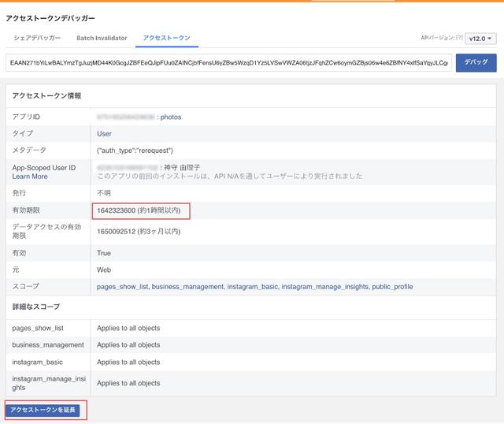
Task: Click the access token input field
Action: pyautogui.click(x=229, y=63)
